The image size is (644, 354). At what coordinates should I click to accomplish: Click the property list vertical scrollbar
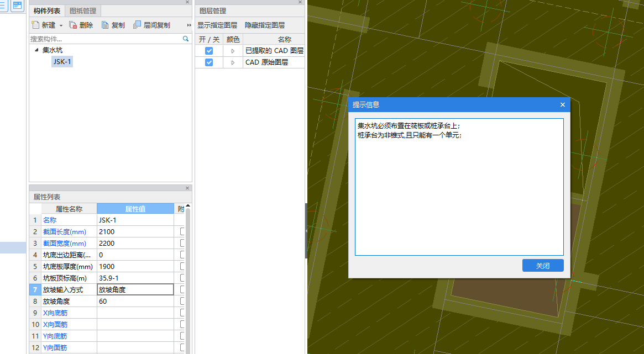click(x=188, y=281)
